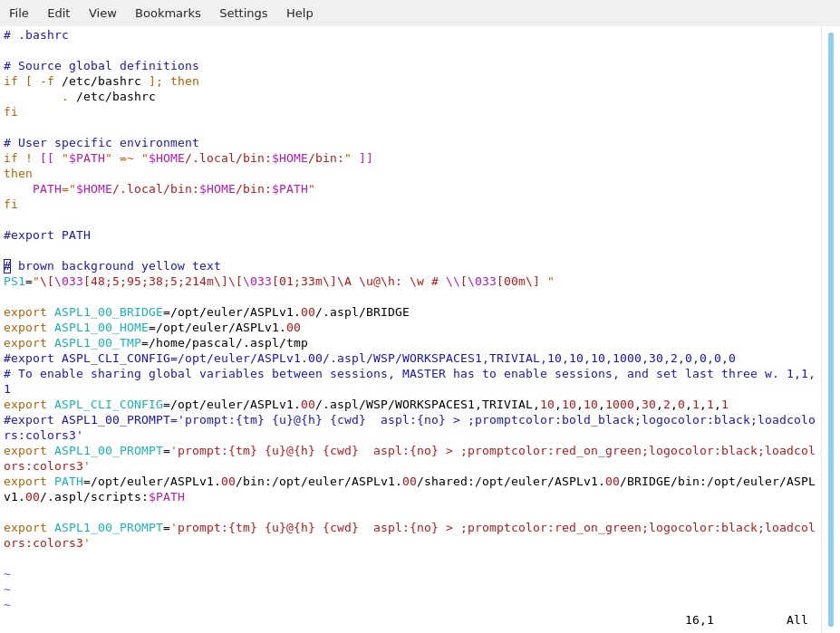Open the File menu
This screenshot has height=633, width=840.
coord(19,13)
